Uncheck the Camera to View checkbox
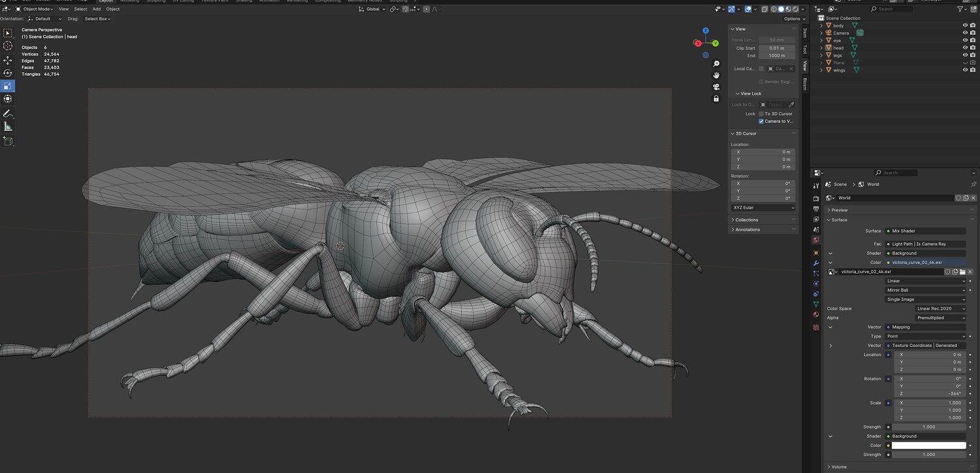Image resolution: width=980 pixels, height=473 pixels. (761, 122)
